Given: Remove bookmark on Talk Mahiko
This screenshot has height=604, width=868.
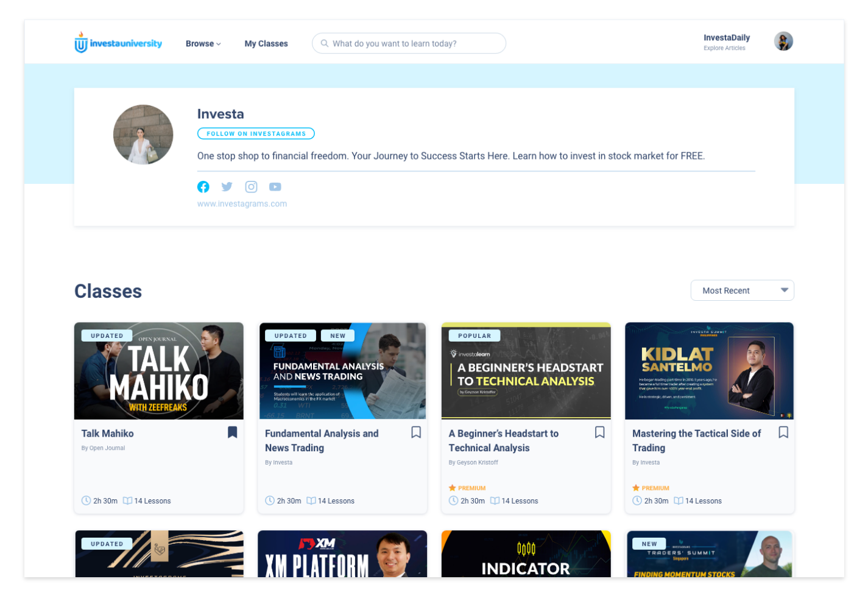Looking at the screenshot, I should pos(232,432).
